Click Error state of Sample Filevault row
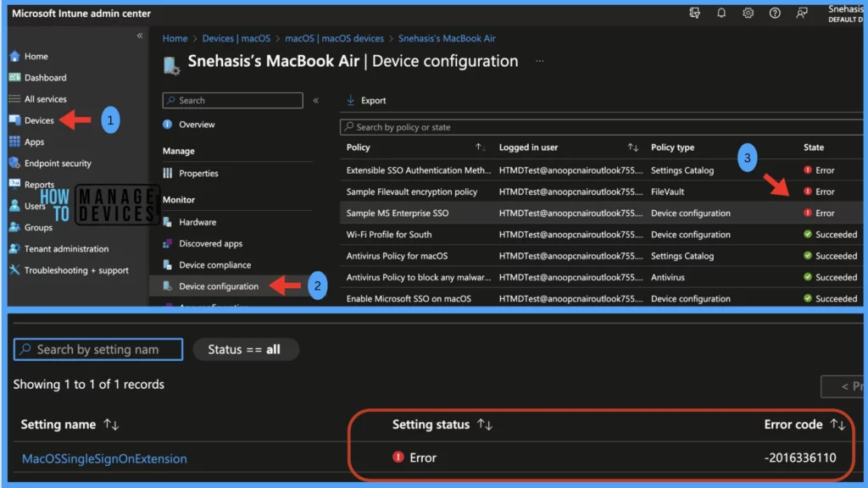Image resolution: width=868 pixels, height=488 pixels. pos(820,191)
